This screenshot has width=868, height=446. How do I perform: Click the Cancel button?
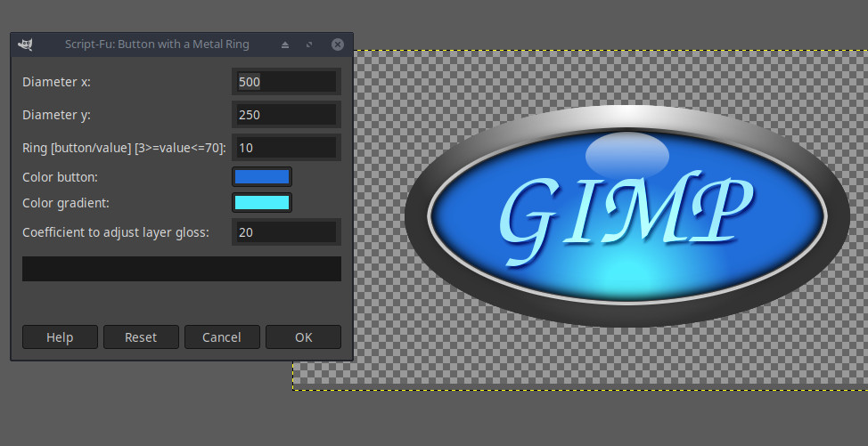[222, 337]
